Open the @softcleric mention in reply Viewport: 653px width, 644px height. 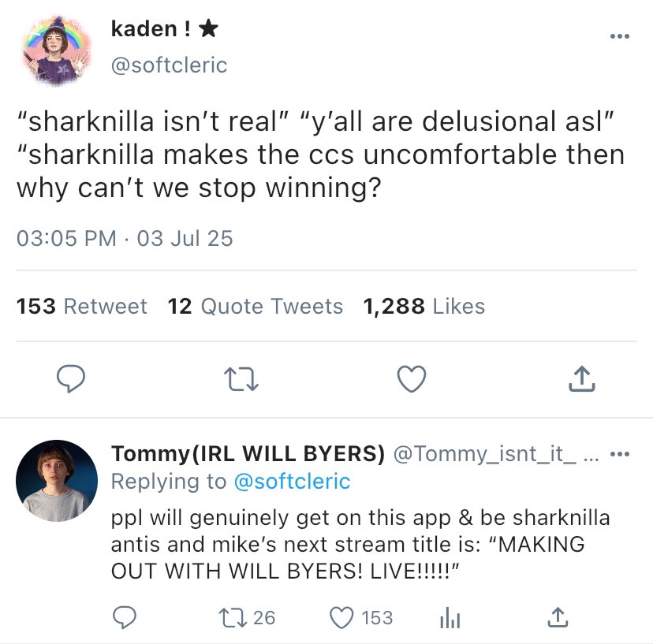click(292, 481)
